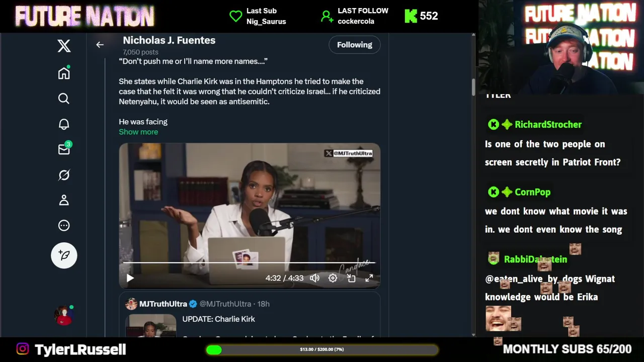This screenshot has width=644, height=362.
Task: Click CornPop username in chat
Action: pos(532,192)
